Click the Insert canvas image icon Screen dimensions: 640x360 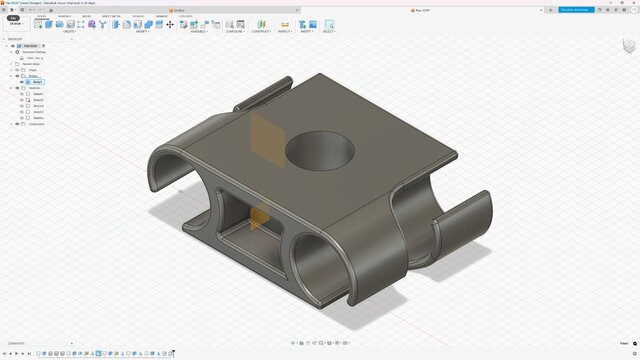[x=313, y=24]
